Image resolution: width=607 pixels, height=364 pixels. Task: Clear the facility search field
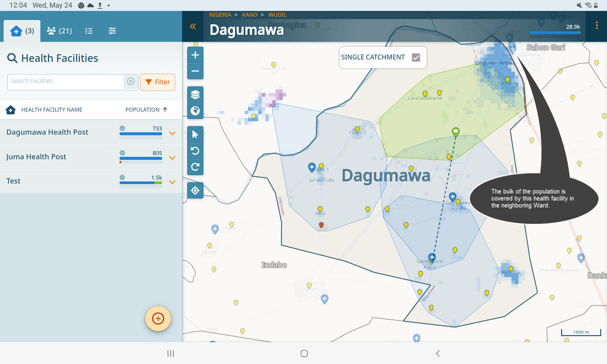tap(131, 81)
